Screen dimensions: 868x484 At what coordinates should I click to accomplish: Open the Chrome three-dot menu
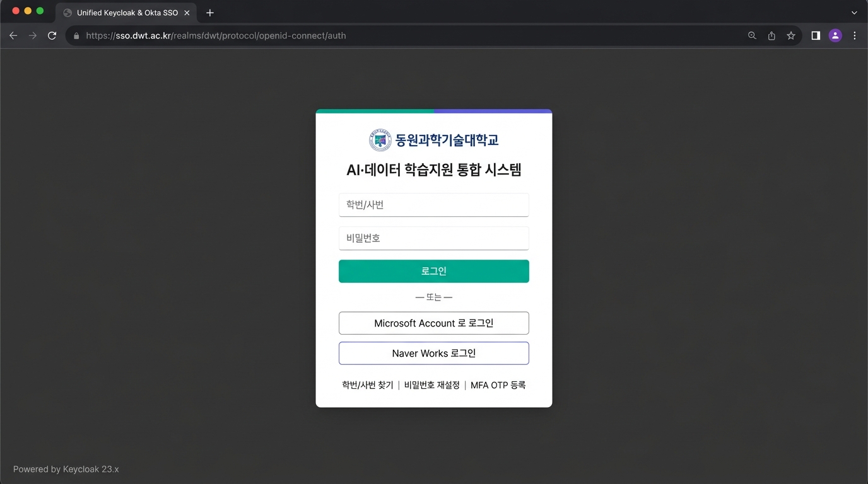click(855, 36)
